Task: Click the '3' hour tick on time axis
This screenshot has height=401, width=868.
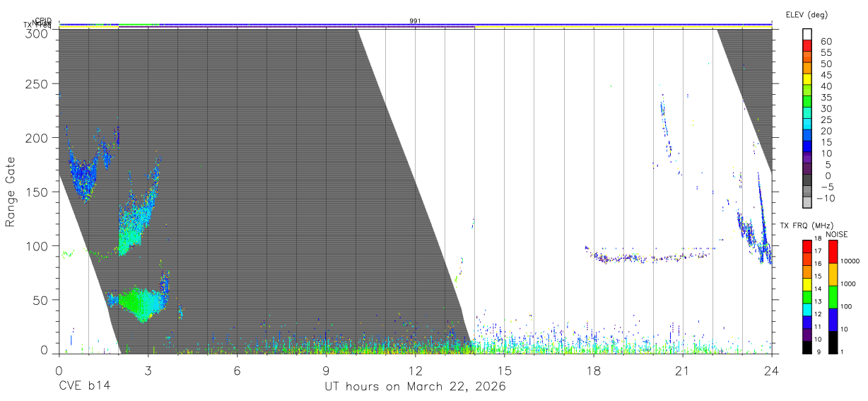Action: [148, 370]
